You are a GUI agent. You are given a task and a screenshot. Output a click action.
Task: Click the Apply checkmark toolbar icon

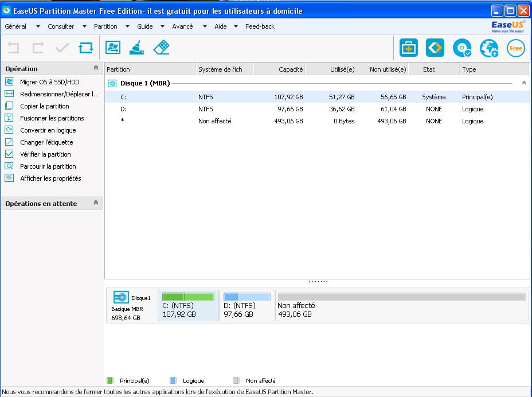tap(62, 48)
